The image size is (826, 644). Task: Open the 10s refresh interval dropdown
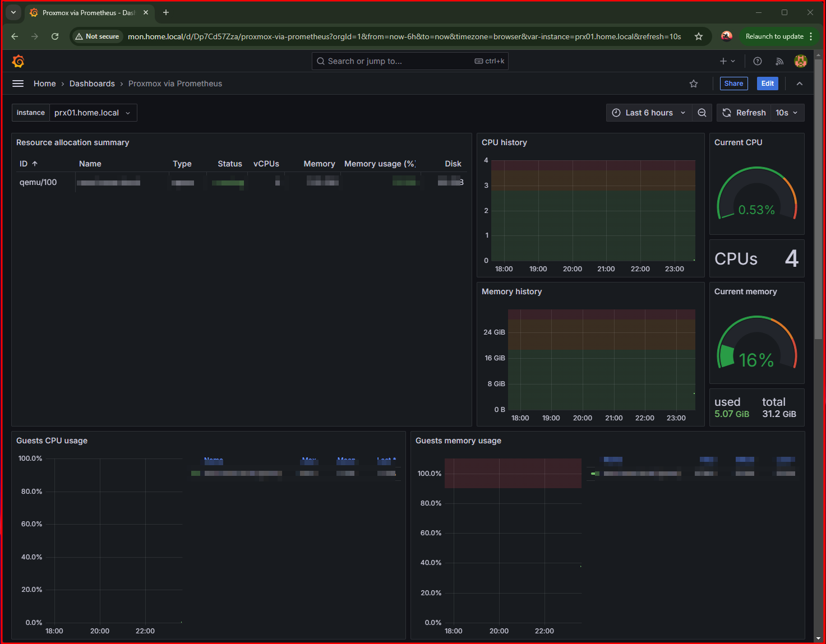787,113
